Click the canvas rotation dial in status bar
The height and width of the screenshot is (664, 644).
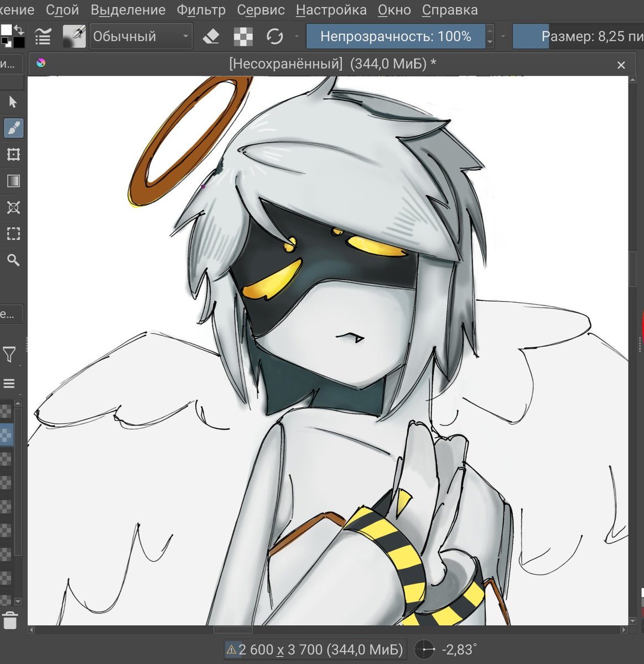(425, 649)
